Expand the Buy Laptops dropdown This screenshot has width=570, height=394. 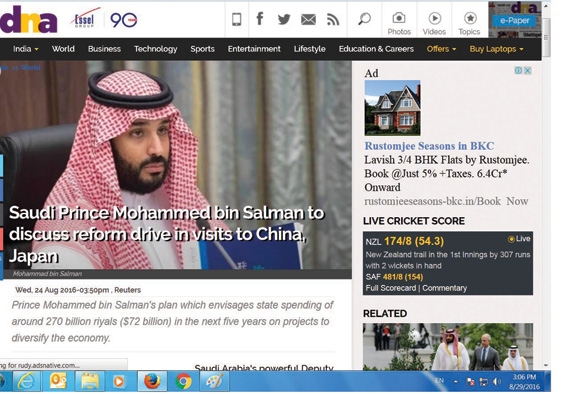click(496, 49)
